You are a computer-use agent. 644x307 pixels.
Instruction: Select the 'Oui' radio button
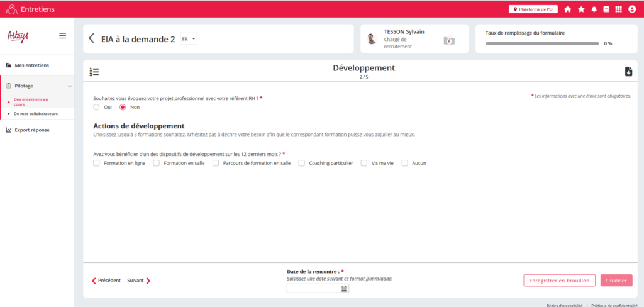pos(96,107)
